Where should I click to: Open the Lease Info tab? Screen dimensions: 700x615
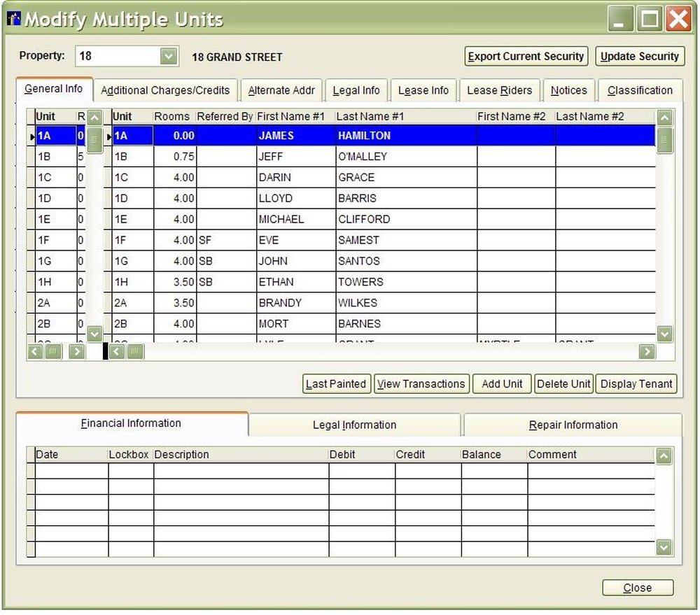[x=423, y=90]
